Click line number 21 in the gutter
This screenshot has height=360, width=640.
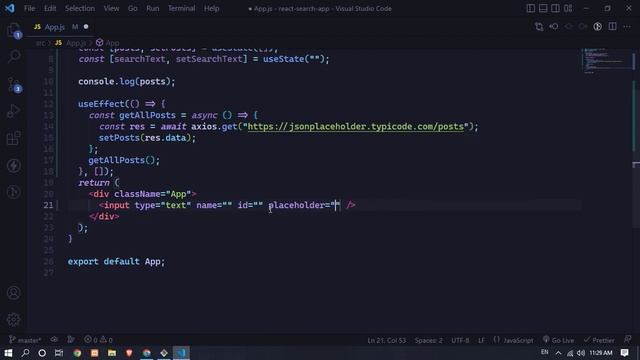point(48,205)
